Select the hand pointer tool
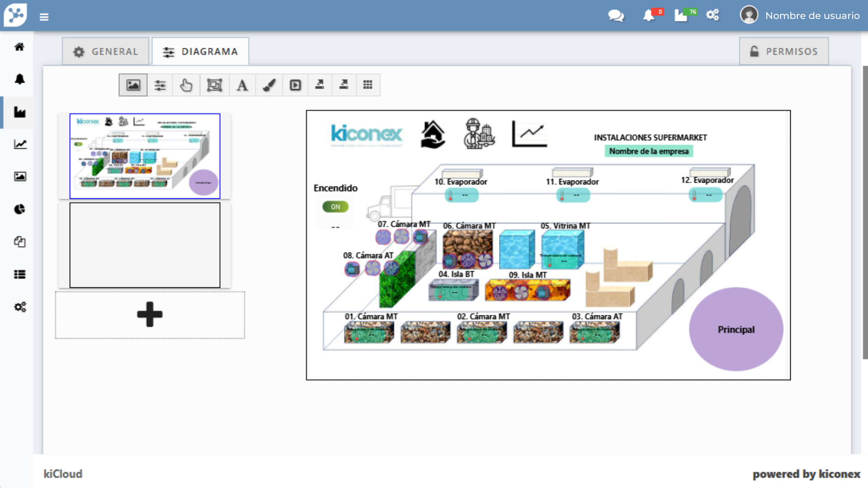Screen dimensions: 868x488 tap(186, 85)
